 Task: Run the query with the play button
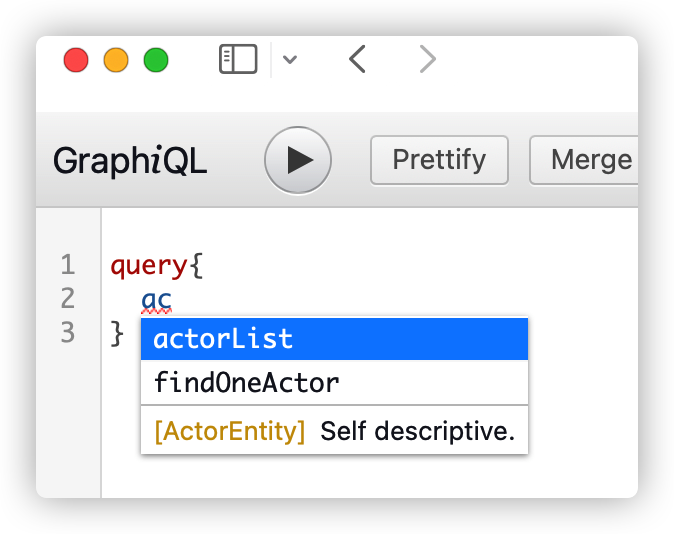[297, 160]
